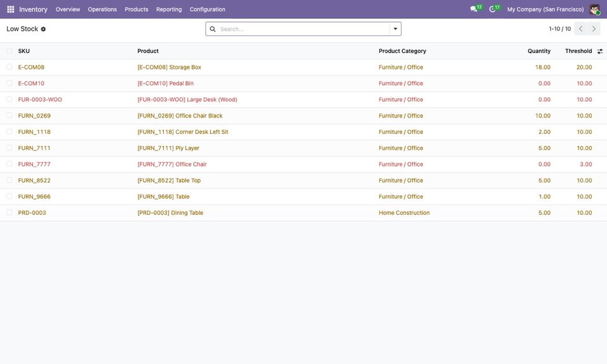Open the [FURN_7111] Ply Layer product
This screenshot has width=607, height=364.
(168, 148)
